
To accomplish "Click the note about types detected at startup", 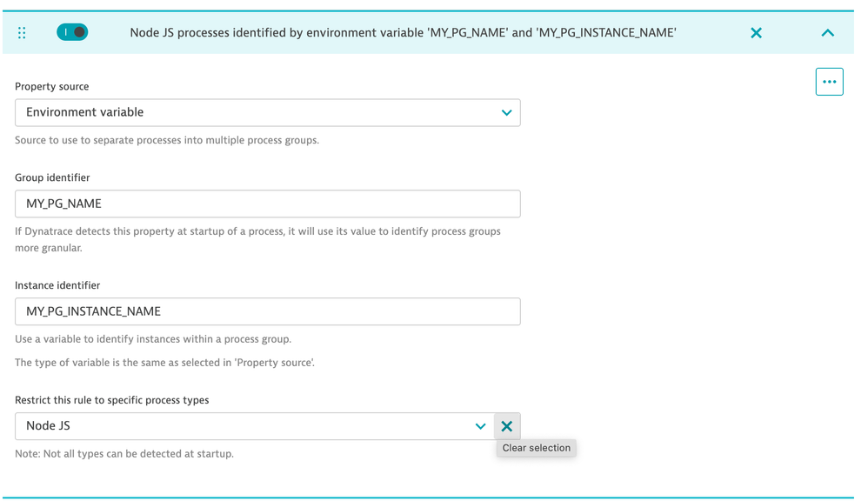I will (124, 453).
